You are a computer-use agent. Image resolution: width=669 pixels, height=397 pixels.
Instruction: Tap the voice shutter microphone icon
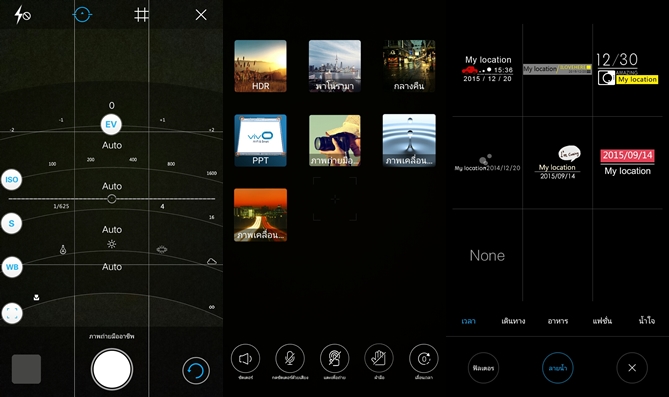click(290, 358)
